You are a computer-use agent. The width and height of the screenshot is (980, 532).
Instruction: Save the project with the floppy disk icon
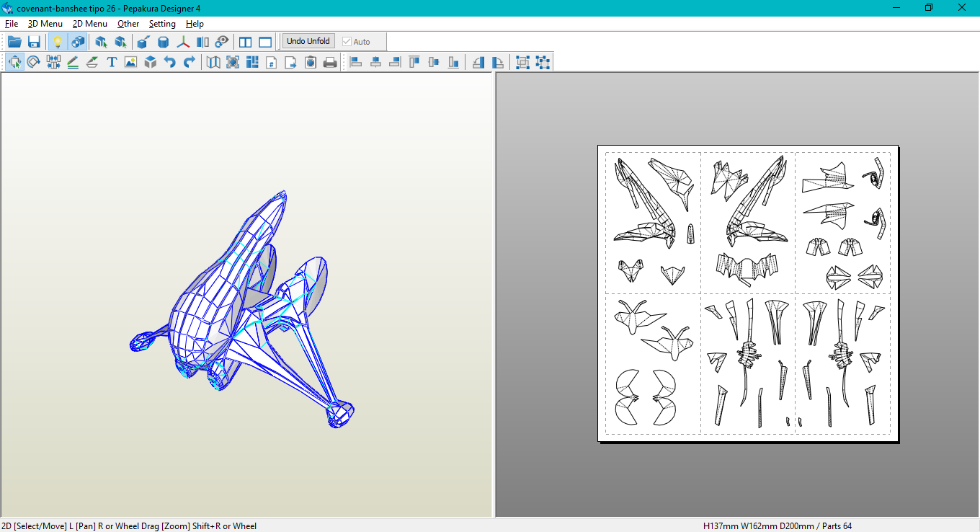pos(34,41)
